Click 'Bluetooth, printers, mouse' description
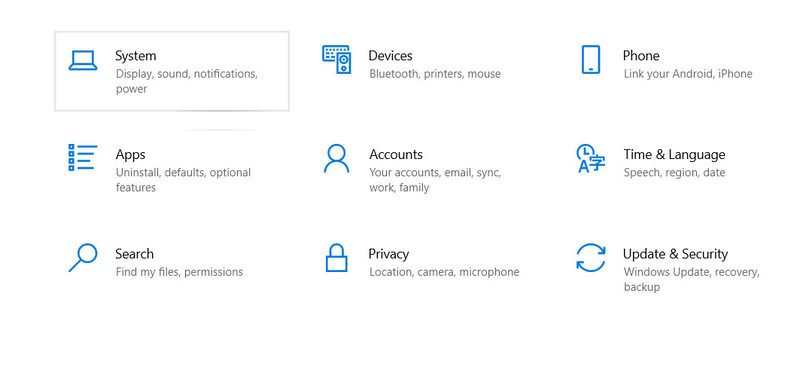 (435, 74)
